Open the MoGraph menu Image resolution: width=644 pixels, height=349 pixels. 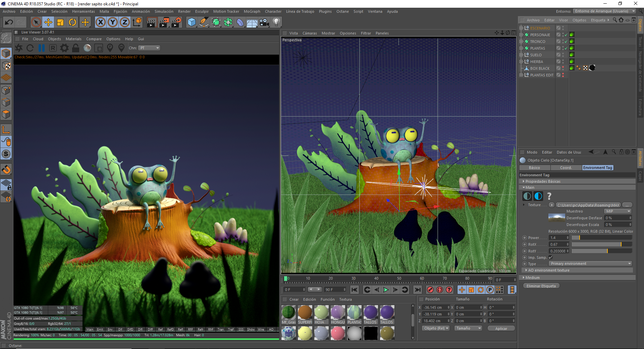coord(252,11)
